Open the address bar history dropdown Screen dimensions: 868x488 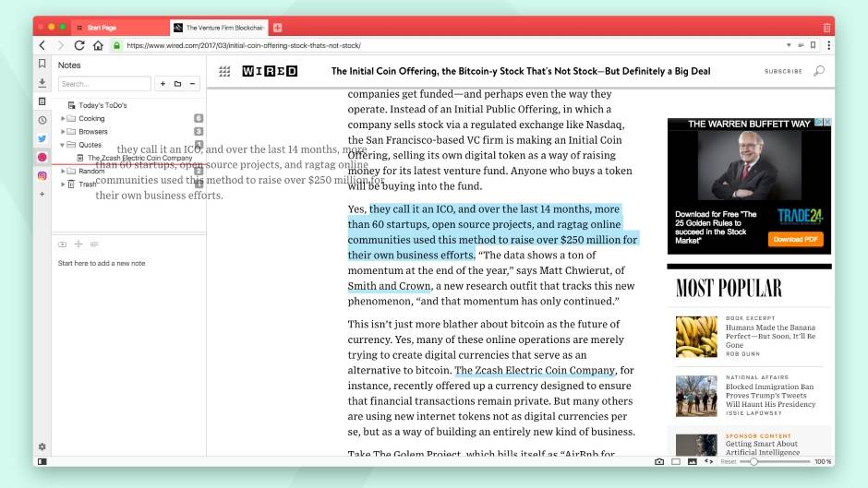(788, 45)
